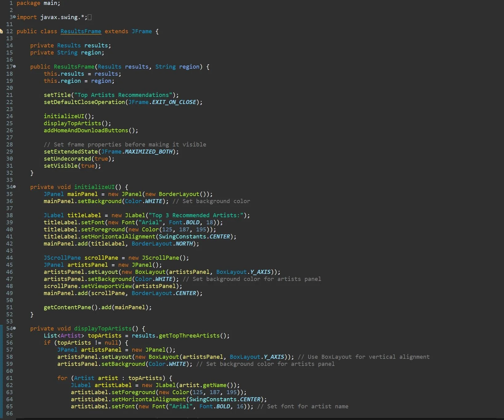Click the "Top 3 Recommended Artists:" string
Image resolution: width=504 pixels, height=420 pixels.
(196, 215)
